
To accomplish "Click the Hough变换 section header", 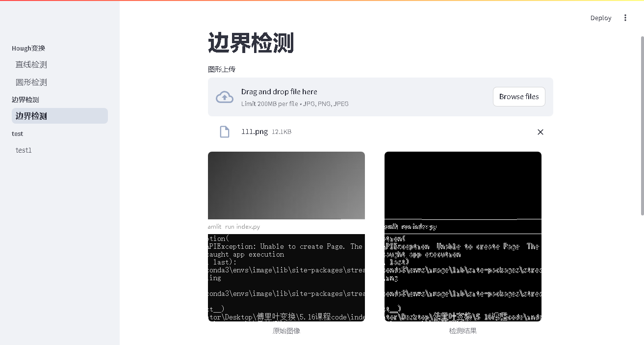I will [28, 48].
